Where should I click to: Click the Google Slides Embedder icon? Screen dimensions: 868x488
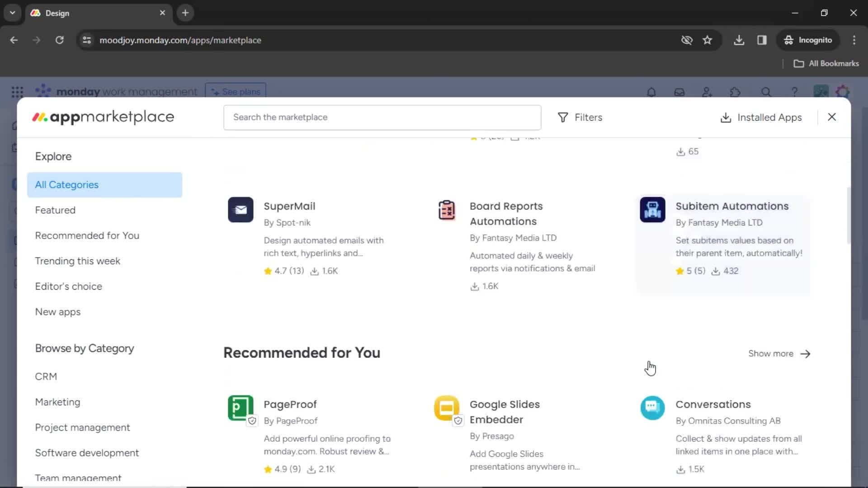[447, 408]
